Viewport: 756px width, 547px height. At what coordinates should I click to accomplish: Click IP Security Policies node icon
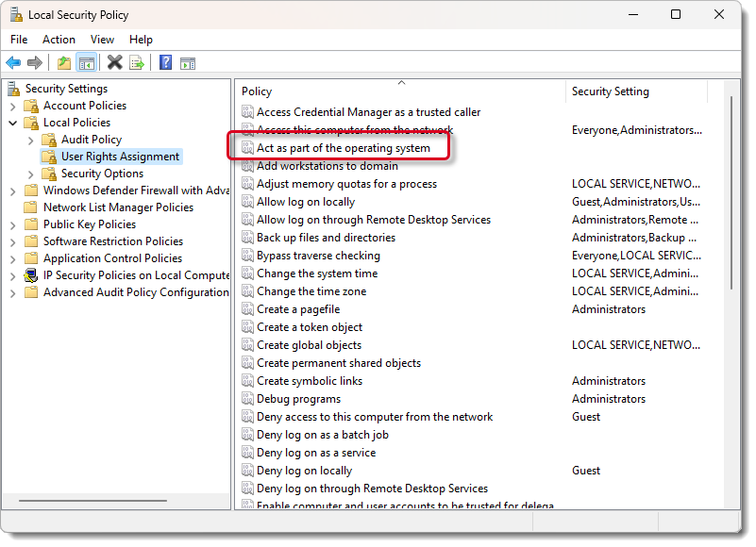click(31, 275)
